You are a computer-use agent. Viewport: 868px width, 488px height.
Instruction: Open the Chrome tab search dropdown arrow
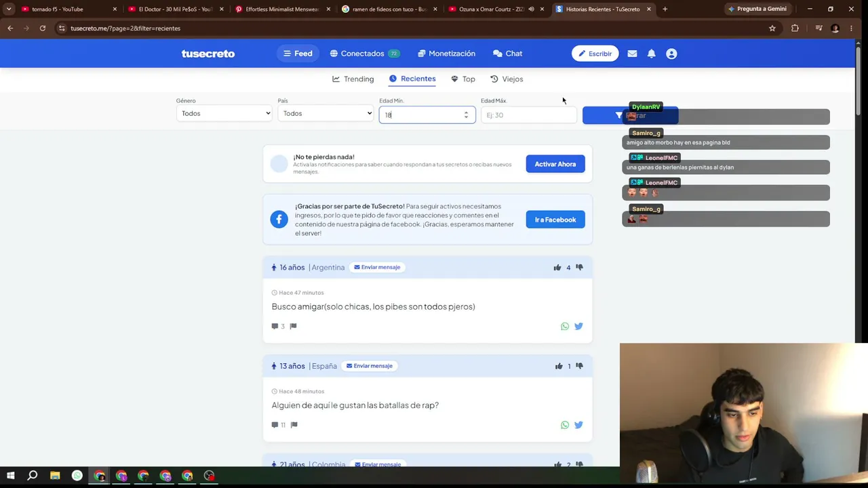pos(9,9)
